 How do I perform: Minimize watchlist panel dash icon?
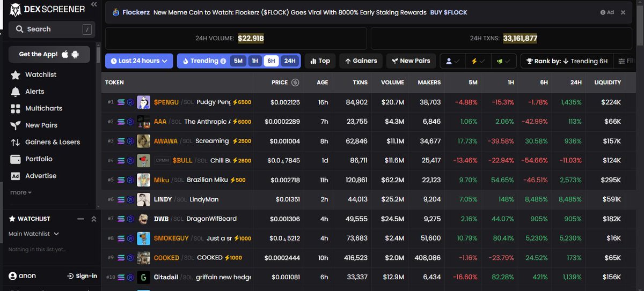[x=80, y=219]
